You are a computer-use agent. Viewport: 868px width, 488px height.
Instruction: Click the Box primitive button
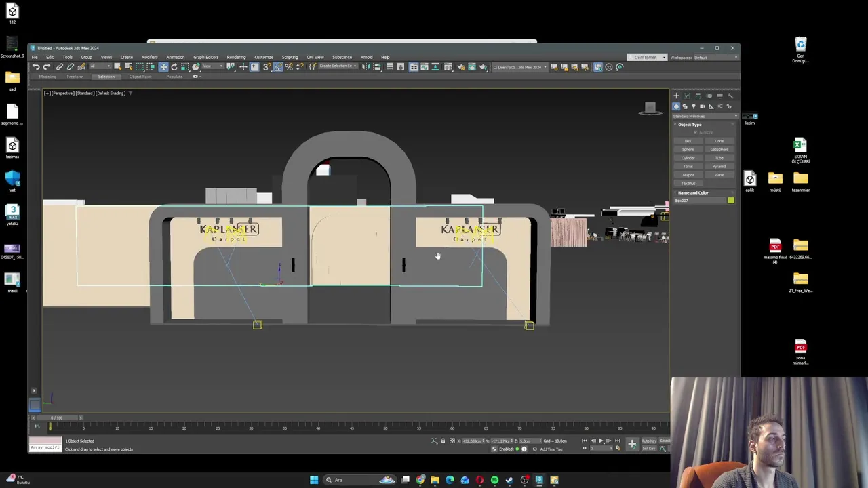pos(688,141)
